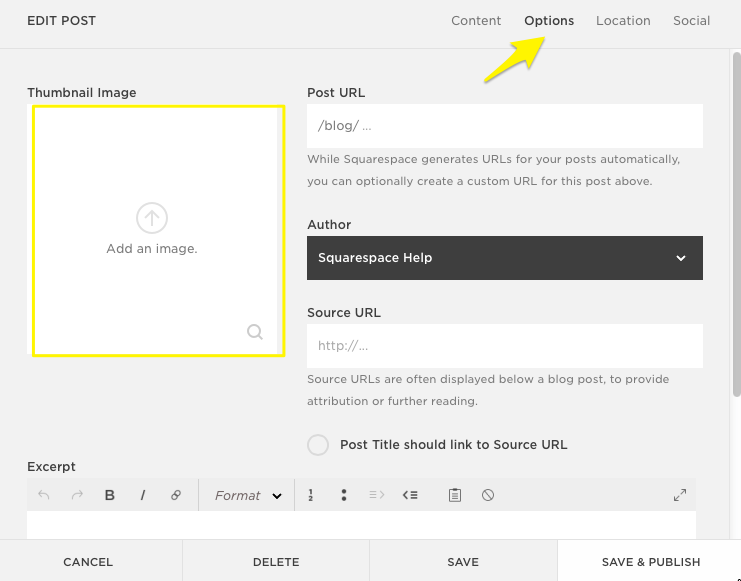Open the Format dropdown in excerpt toolbar

[248, 495]
